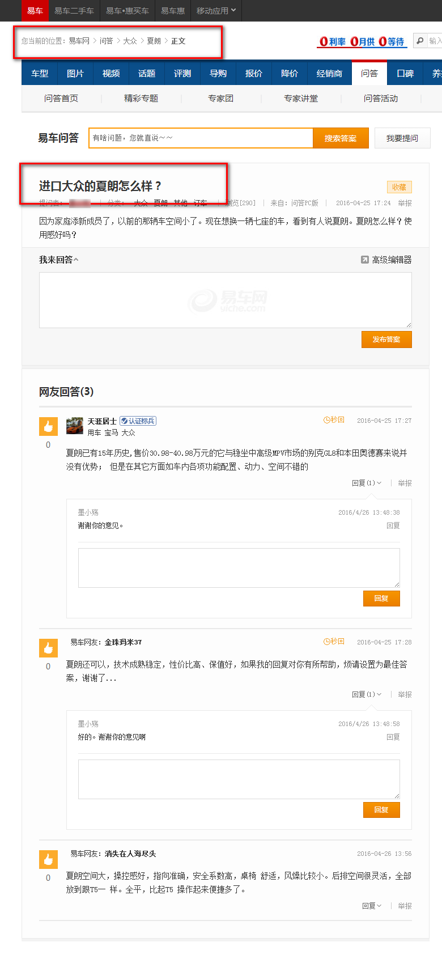Click the 易车 top bar link
Viewport: 442px width, 980px height.
click(x=35, y=11)
